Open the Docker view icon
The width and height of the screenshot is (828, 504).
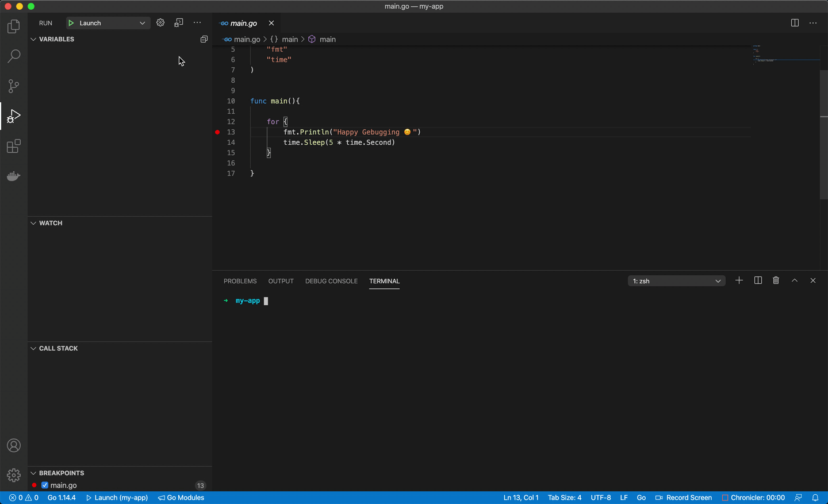click(14, 176)
